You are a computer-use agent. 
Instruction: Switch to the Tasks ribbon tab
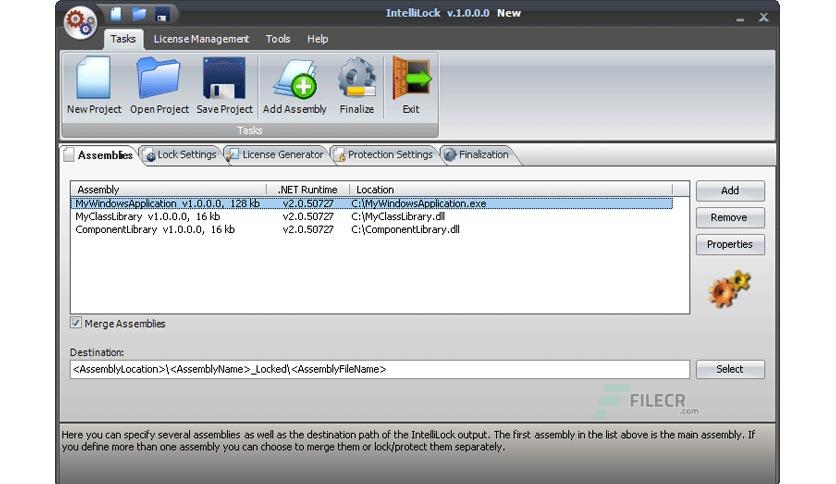[123, 39]
